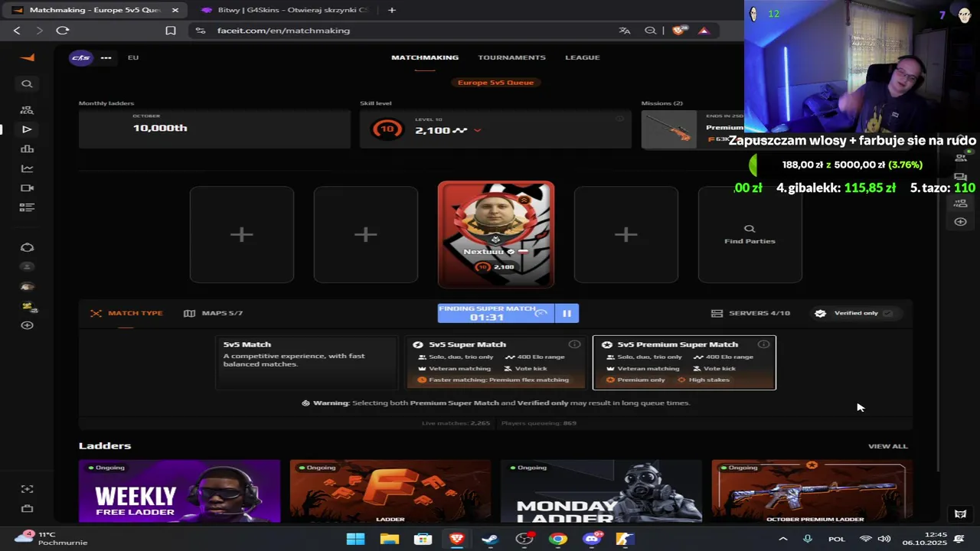Screen dimensions: 980x551
Task: Show info for 5v5 Premium Super Match
Action: tap(763, 344)
